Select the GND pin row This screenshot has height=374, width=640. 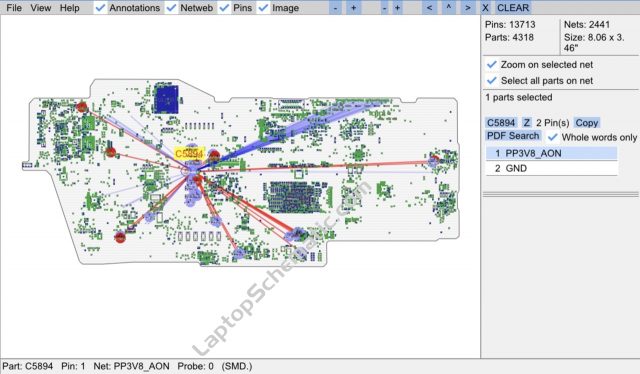point(551,168)
